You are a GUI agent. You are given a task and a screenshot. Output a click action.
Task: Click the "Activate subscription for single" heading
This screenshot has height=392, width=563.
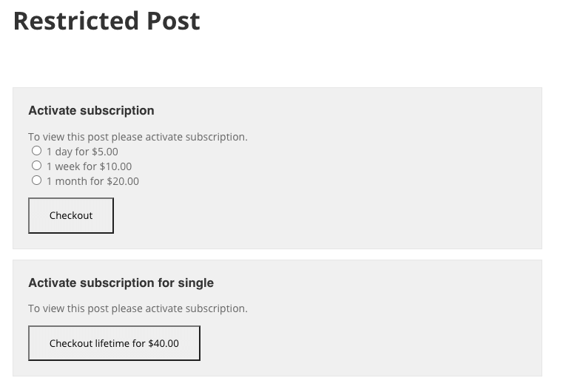121,283
